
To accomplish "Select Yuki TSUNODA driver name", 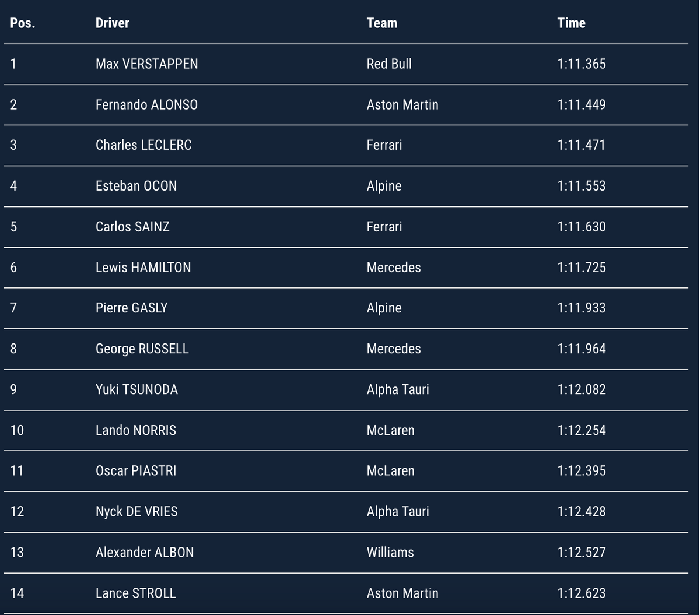I will (136, 389).
